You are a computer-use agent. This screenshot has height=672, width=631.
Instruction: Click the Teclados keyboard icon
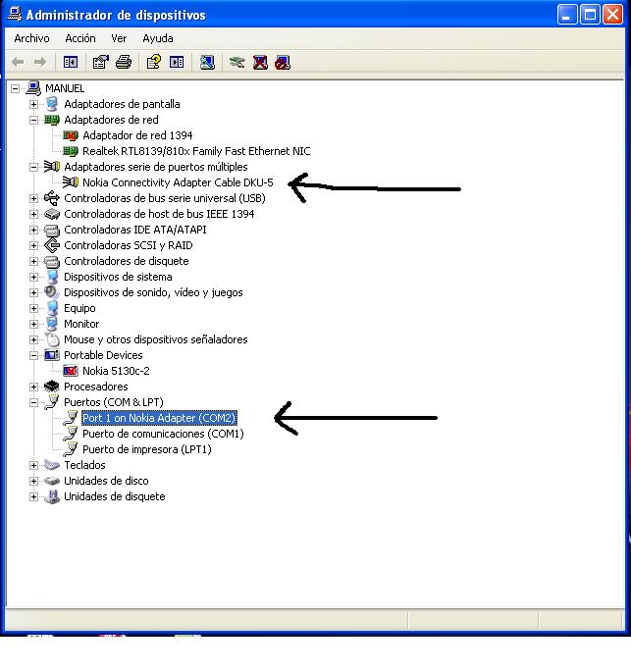(x=52, y=465)
